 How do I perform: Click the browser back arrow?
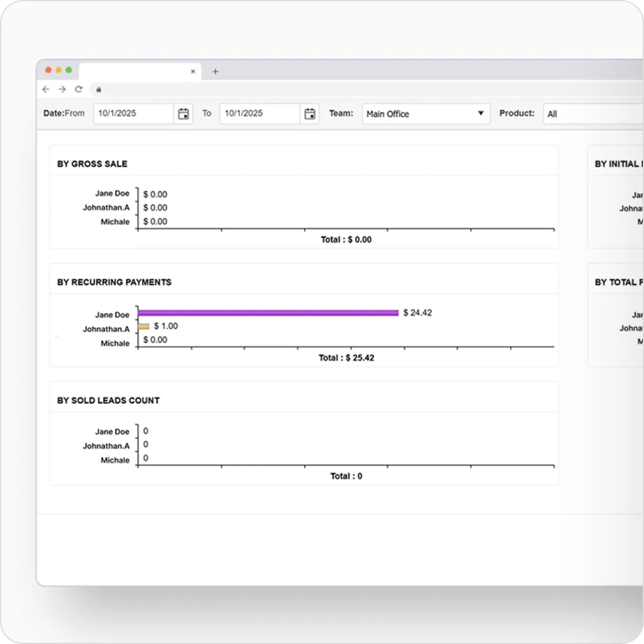click(x=46, y=90)
